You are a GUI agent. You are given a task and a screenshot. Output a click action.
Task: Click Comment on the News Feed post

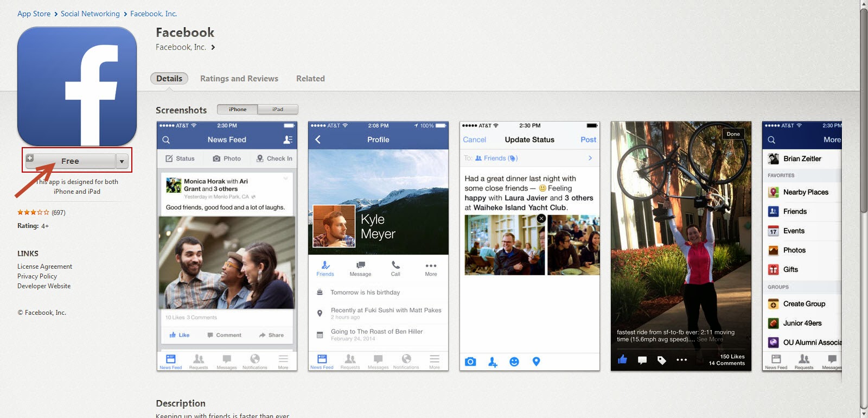tap(224, 335)
